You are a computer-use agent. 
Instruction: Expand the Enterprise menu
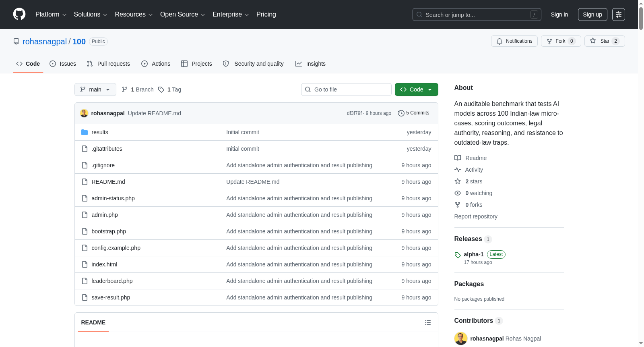[231, 15]
